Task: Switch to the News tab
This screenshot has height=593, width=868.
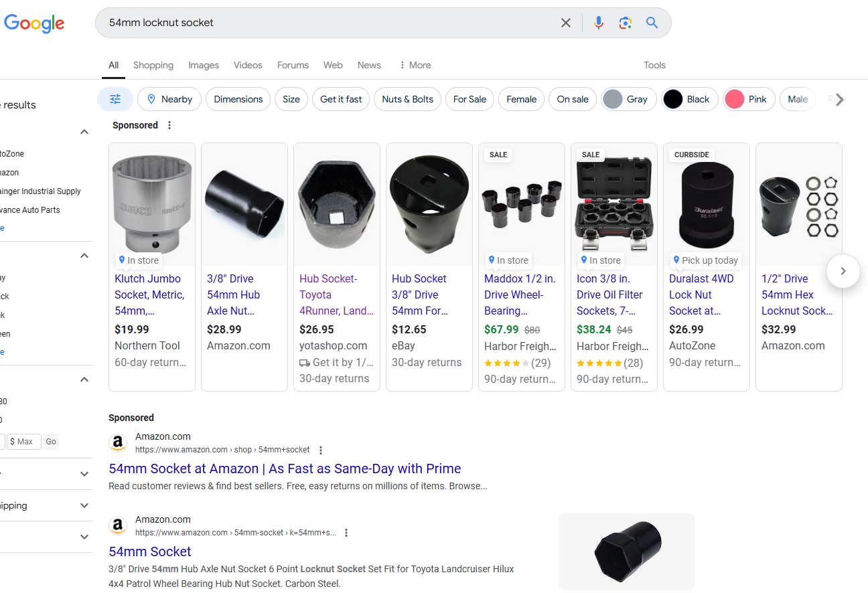Action: (x=369, y=65)
